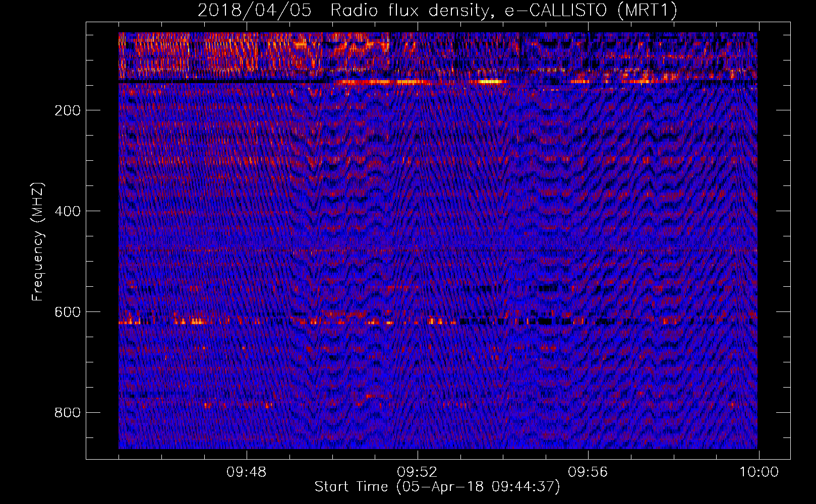The image size is (816, 504).
Task: Click the 10:00 time tick label
Action: coord(759,472)
